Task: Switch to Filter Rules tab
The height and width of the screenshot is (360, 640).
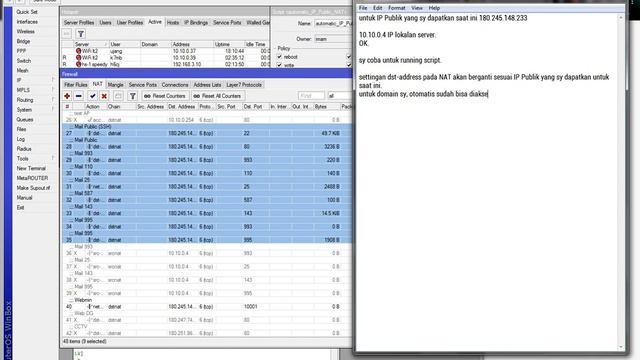Action: [76, 85]
